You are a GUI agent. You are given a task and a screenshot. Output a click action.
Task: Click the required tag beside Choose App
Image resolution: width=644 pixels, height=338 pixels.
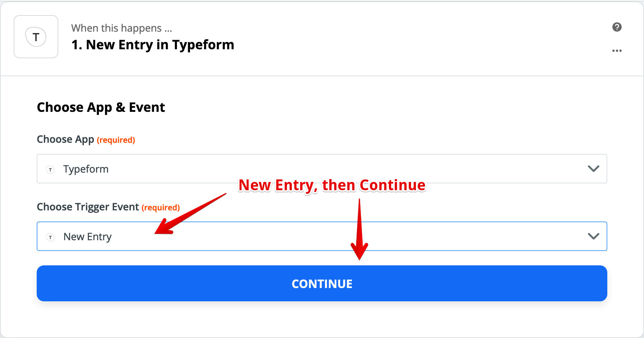pyautogui.click(x=116, y=140)
